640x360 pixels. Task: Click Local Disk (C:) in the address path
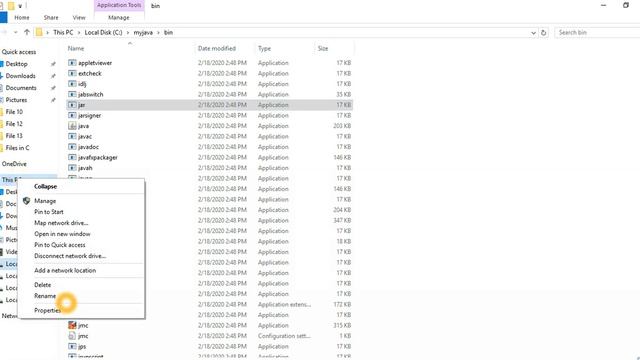[x=103, y=32]
